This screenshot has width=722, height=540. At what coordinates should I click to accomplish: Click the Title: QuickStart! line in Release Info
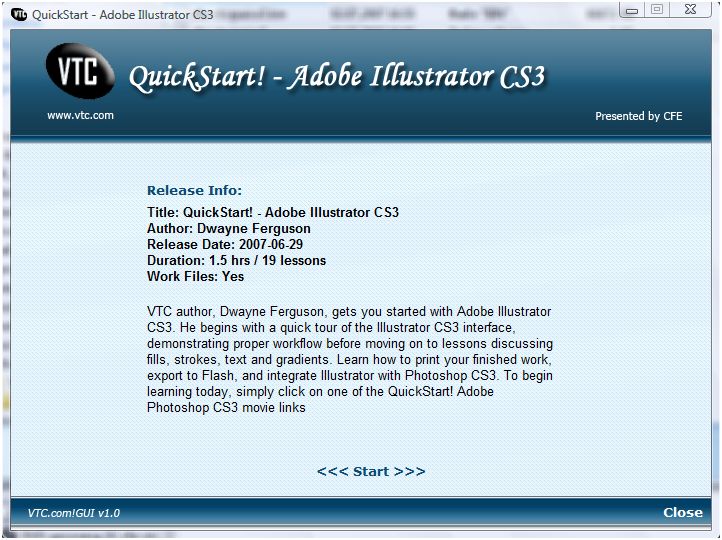273,213
